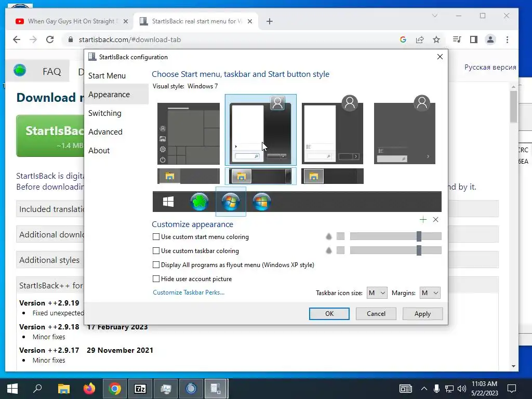This screenshot has height=399, width=532.
Task: Open Customize Taskbar Perks link
Action: [x=189, y=292]
